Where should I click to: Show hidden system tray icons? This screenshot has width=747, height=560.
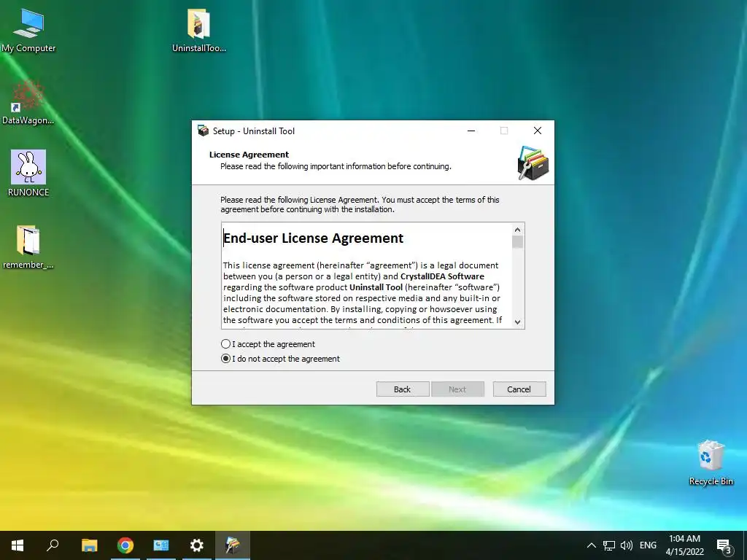(591, 545)
